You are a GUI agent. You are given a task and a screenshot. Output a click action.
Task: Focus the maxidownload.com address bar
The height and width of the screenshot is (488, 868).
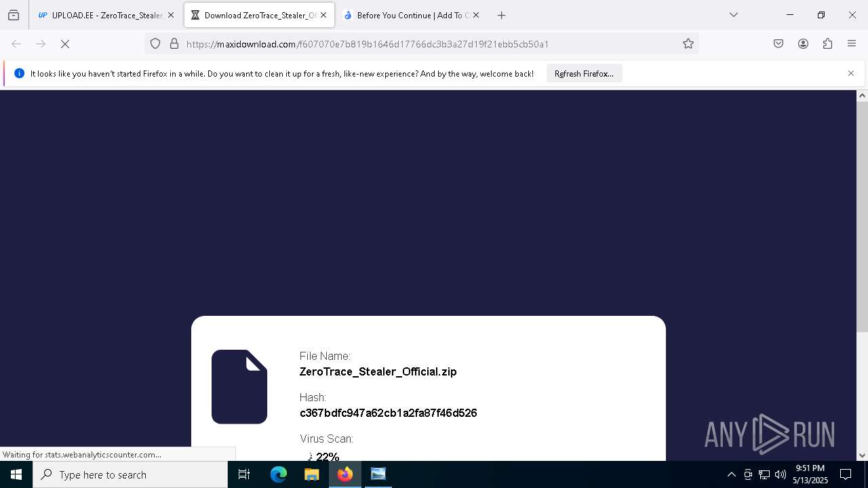[x=420, y=44]
